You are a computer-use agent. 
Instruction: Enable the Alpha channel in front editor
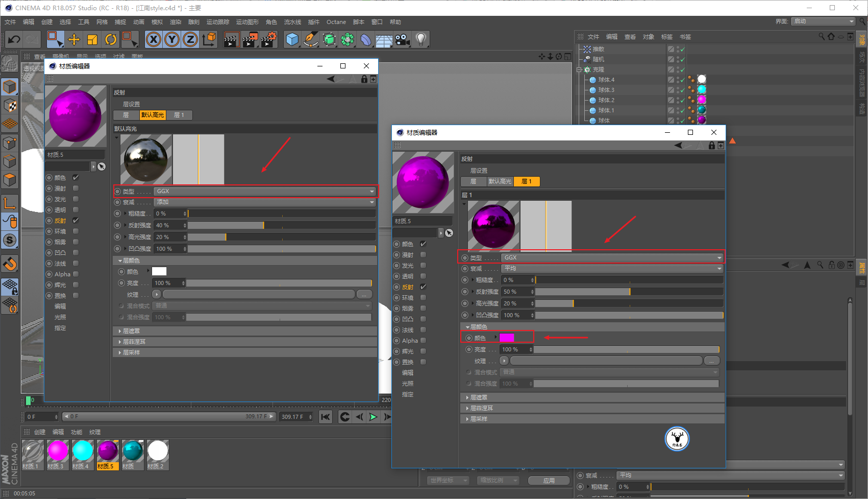tap(423, 340)
